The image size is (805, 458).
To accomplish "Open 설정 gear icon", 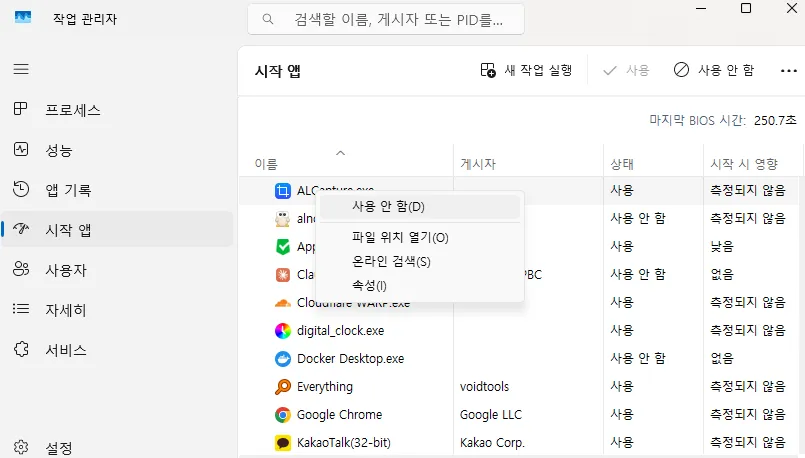I will 21,447.
